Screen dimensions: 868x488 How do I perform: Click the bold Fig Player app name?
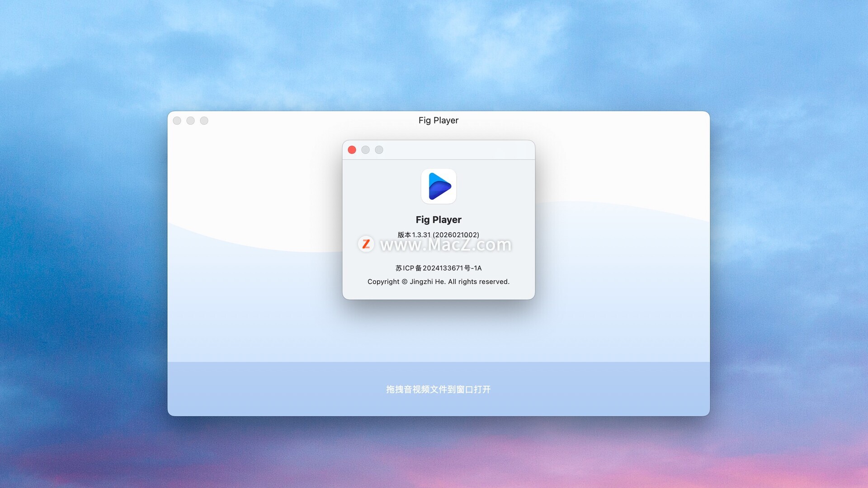[x=439, y=220]
